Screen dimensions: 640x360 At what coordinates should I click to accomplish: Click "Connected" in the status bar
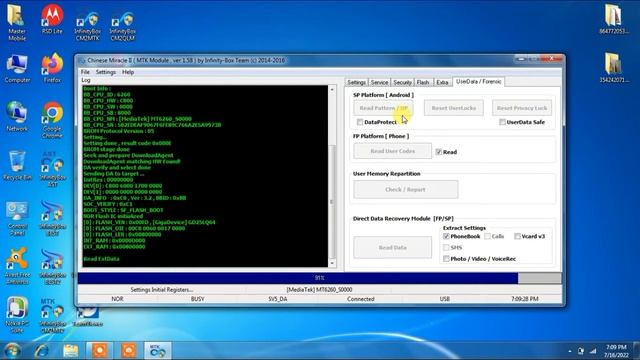pyautogui.click(x=360, y=299)
